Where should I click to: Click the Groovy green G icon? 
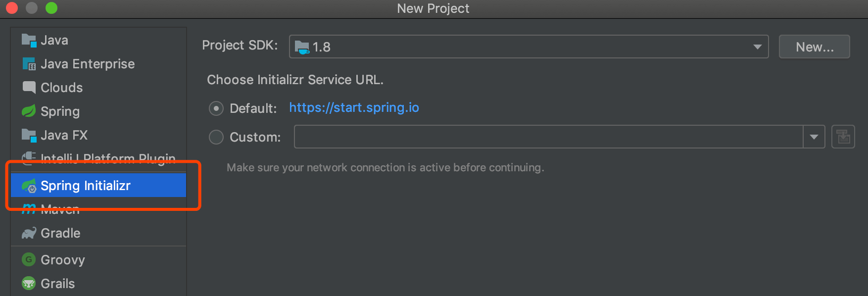[29, 259]
